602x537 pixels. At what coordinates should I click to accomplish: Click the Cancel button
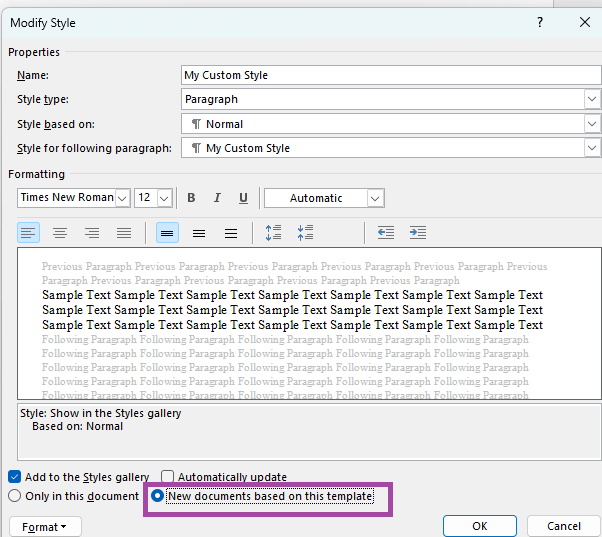pos(564,526)
